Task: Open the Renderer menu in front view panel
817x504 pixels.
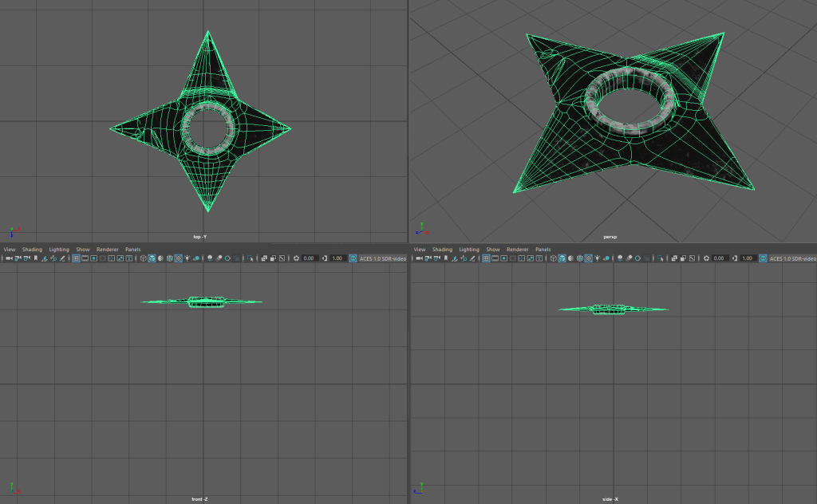Action: coord(107,250)
